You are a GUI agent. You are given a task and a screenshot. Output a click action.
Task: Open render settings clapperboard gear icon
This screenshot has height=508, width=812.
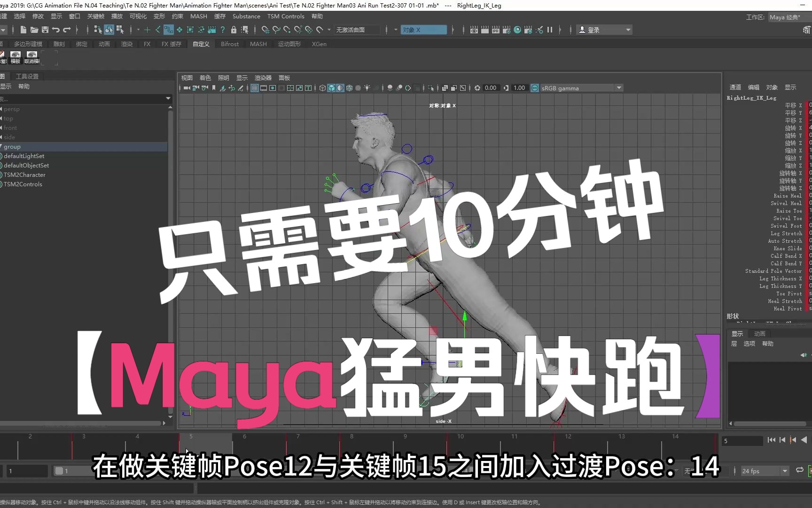(x=507, y=30)
